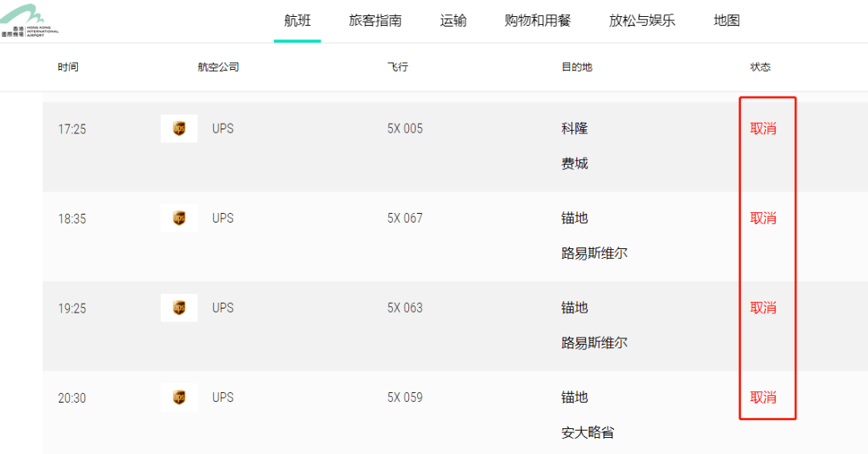Screen dimensions: 868x454
Task: Click the 取消 status for flight 5X 067
Action: tap(763, 218)
